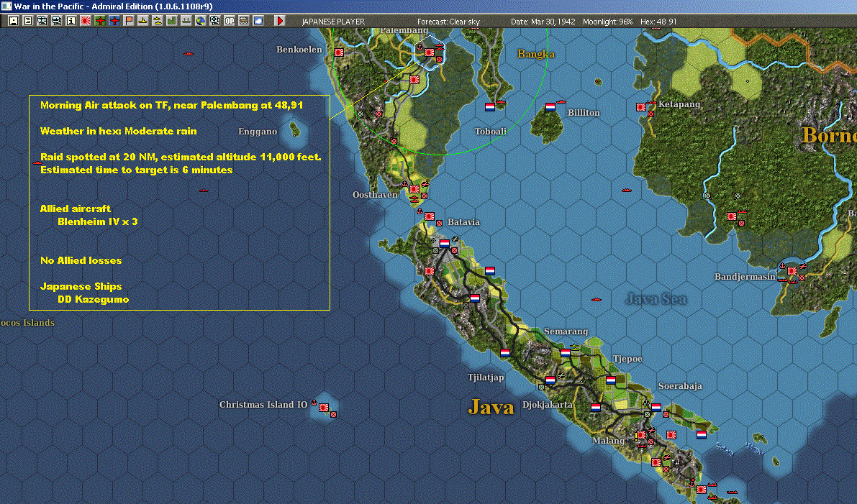Select red plane on blue background icon
The height and width of the screenshot is (504, 857).
point(114,21)
